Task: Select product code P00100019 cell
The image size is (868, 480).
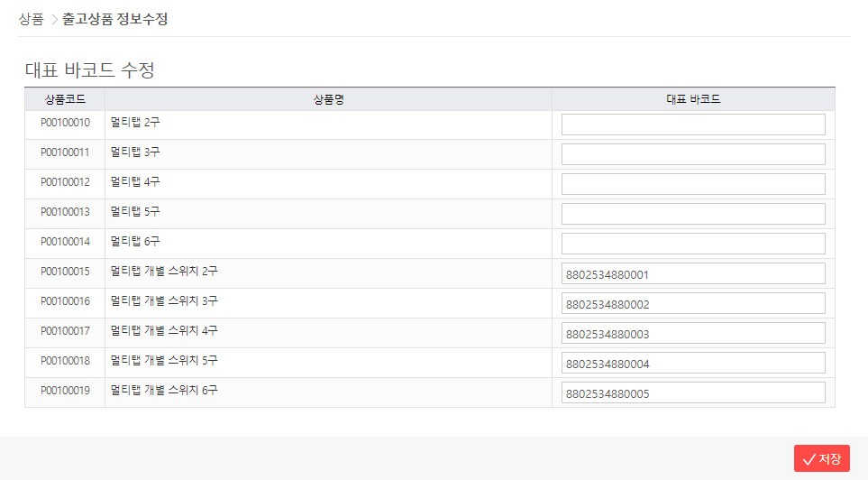Action: (x=65, y=391)
